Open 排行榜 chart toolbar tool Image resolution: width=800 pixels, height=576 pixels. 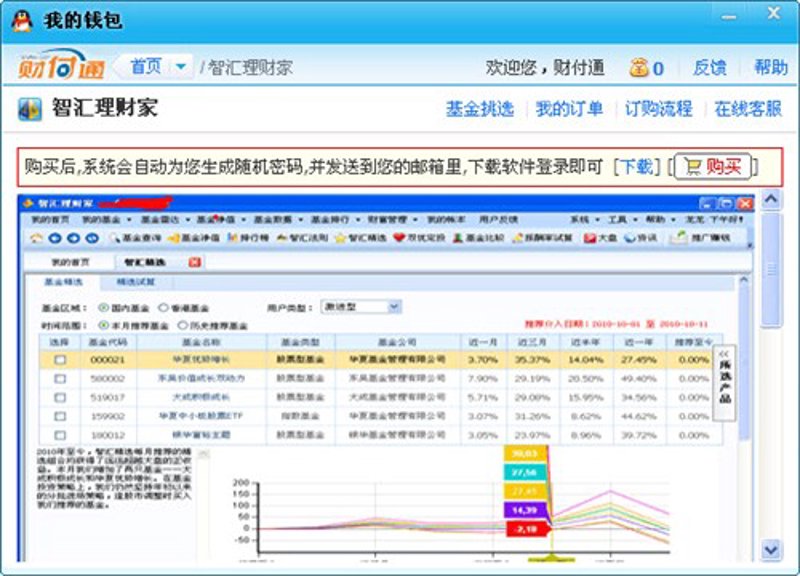(248, 238)
